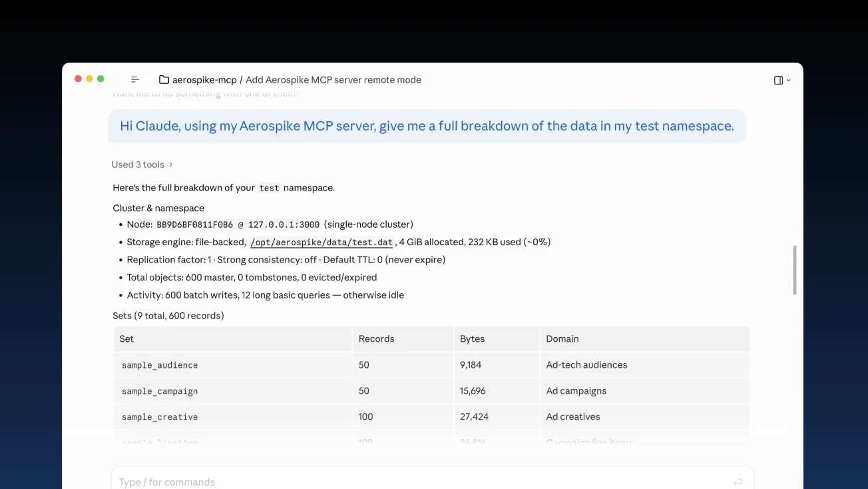Click the vertical scrollbar on the right

coord(794,270)
